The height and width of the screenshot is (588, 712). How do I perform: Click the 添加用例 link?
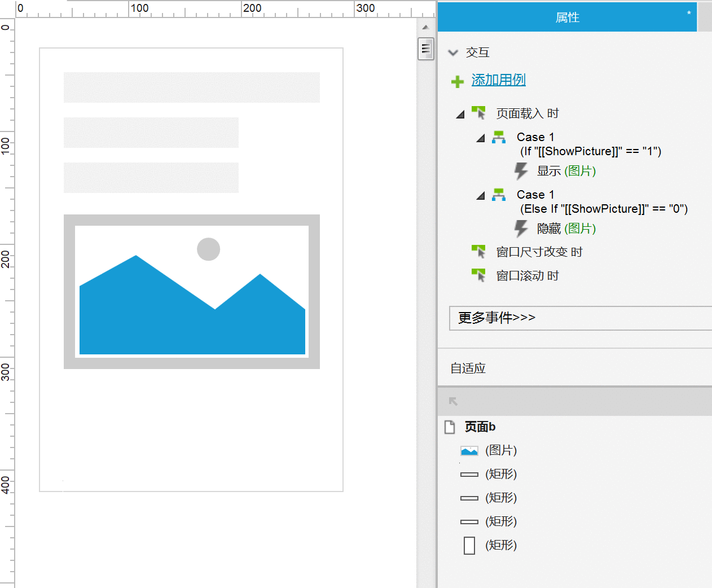click(x=499, y=80)
